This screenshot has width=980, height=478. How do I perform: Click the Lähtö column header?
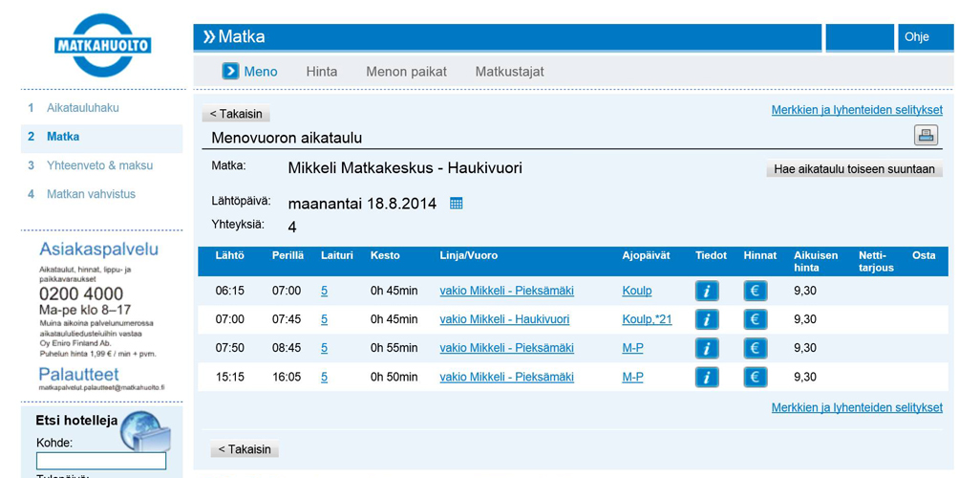click(x=230, y=255)
